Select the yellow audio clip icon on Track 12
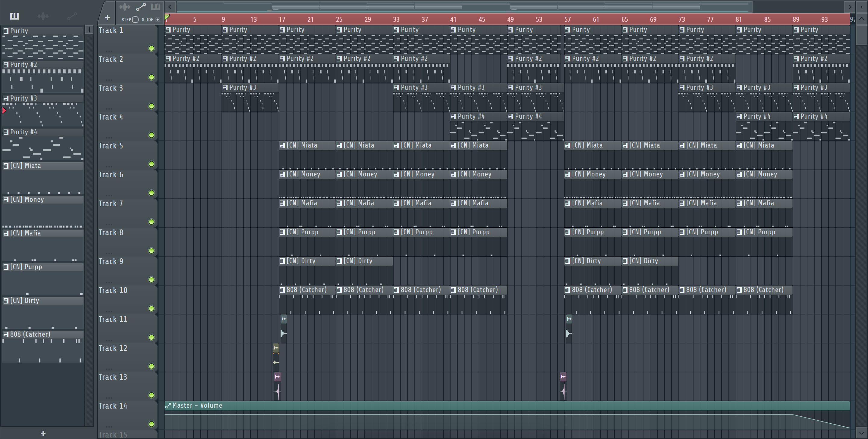 276,348
